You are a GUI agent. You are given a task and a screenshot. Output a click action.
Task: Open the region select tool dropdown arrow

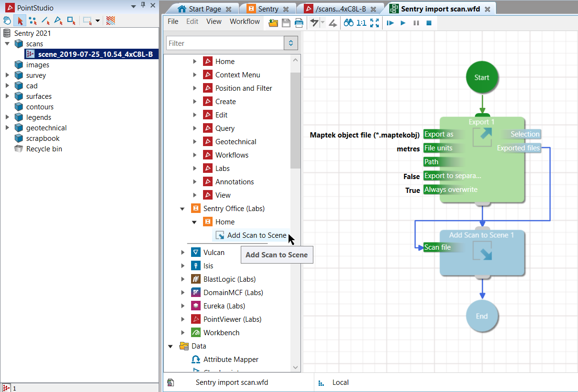coord(97,21)
